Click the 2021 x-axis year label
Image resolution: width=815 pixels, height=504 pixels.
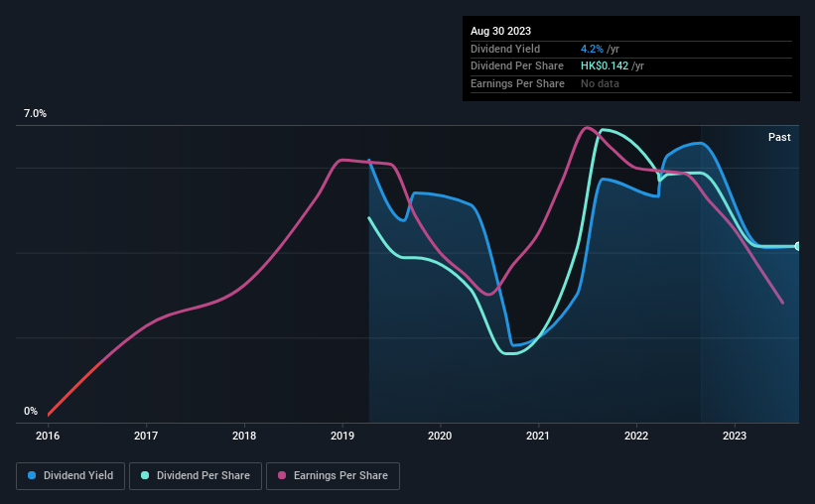click(x=538, y=436)
